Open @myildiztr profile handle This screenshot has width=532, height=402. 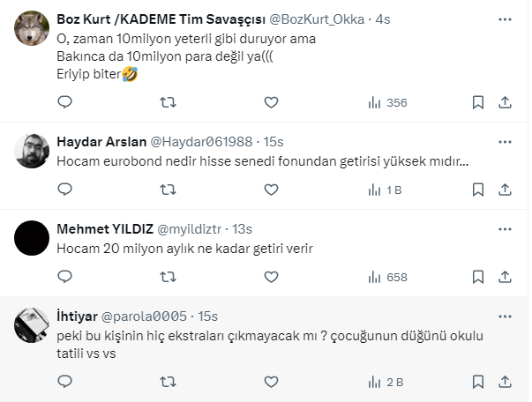pyautogui.click(x=191, y=228)
